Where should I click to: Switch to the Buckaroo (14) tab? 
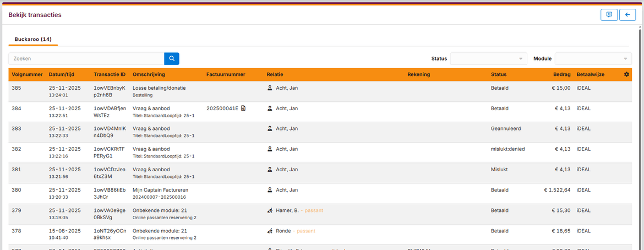coord(33,40)
